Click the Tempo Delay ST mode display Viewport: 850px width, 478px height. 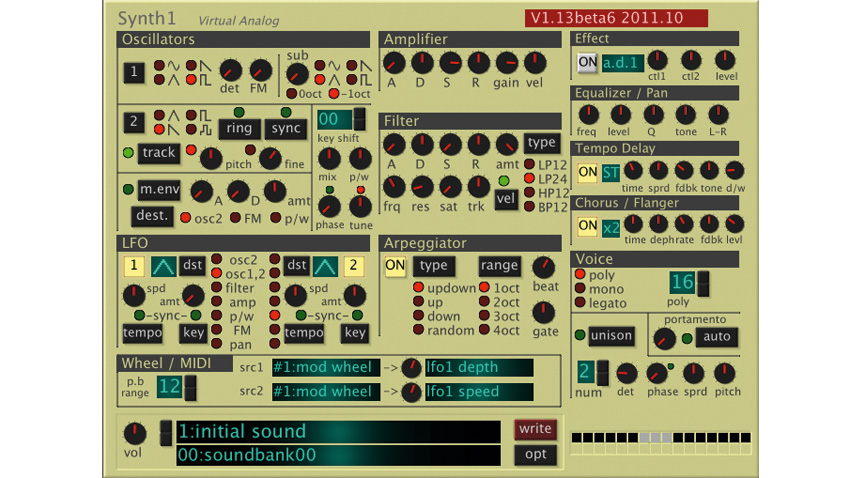coord(611,173)
